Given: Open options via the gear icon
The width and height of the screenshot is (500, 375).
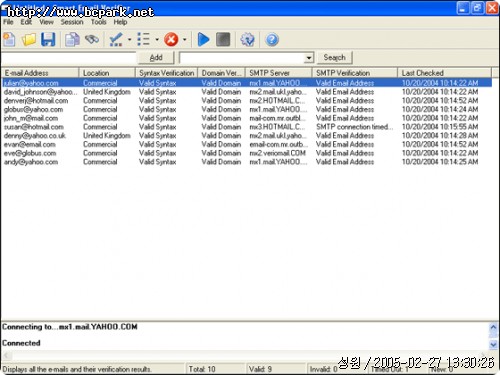Looking at the screenshot, I should pyautogui.click(x=247, y=40).
